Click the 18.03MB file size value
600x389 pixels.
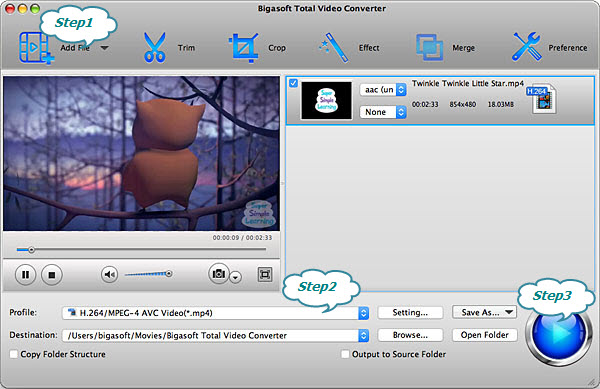pyautogui.click(x=501, y=104)
